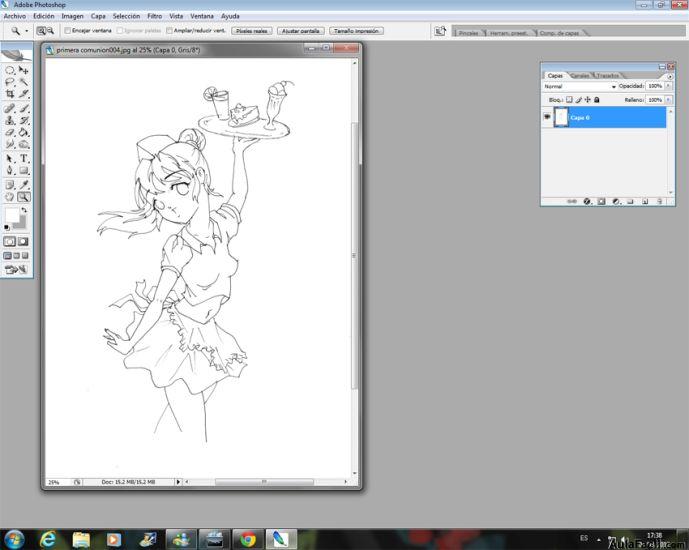Select the Notes tool
This screenshot has width=689, height=550.
(10, 185)
